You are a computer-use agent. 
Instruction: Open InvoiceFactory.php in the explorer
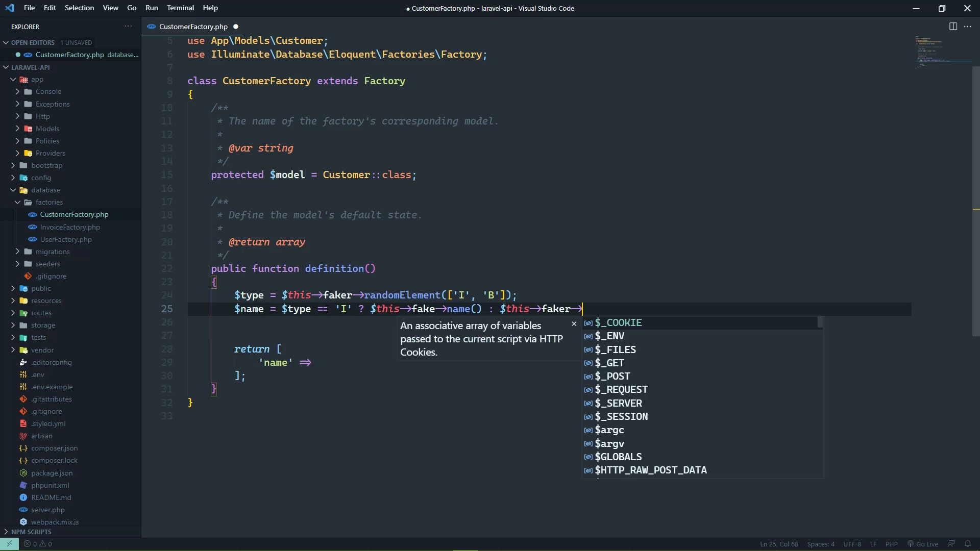click(x=70, y=227)
